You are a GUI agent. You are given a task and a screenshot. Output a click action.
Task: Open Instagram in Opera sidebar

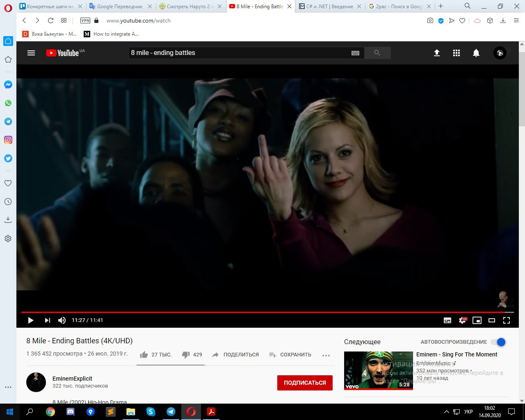tap(8, 140)
